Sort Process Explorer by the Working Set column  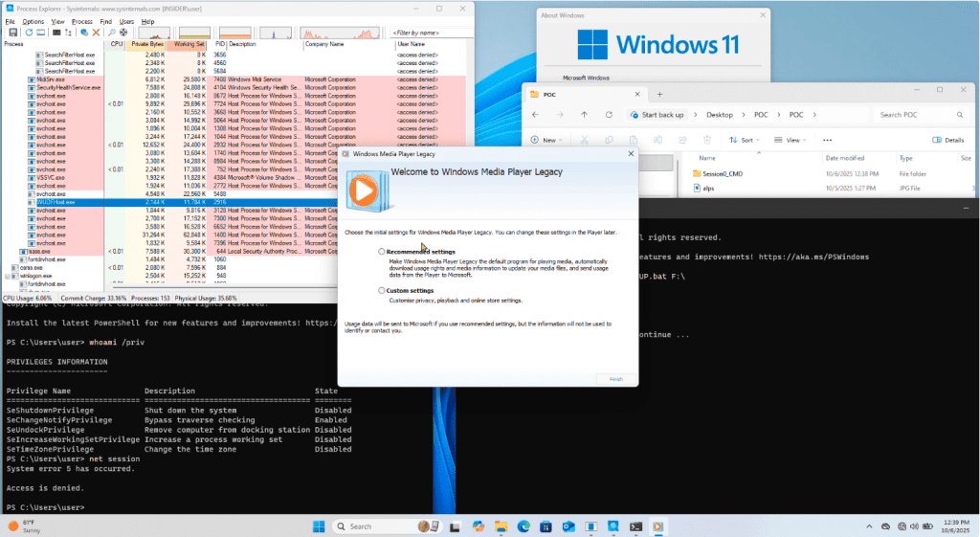[x=186, y=44]
